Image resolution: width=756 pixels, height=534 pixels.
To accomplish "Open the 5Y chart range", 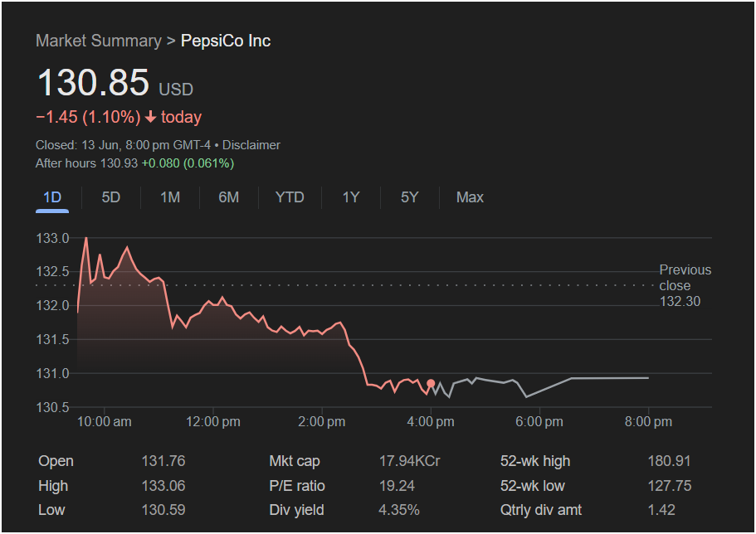I will pyautogui.click(x=410, y=197).
